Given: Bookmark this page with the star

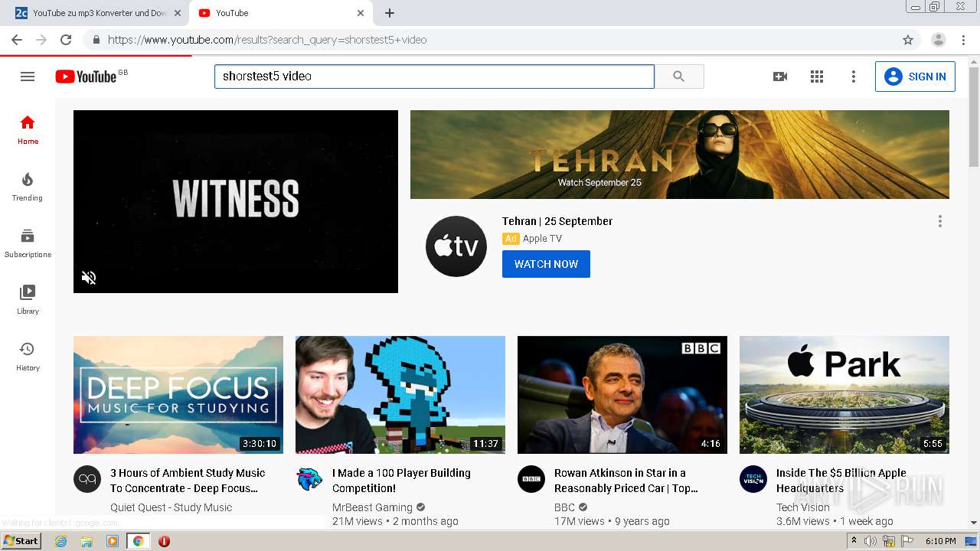Looking at the screenshot, I should pos(908,40).
